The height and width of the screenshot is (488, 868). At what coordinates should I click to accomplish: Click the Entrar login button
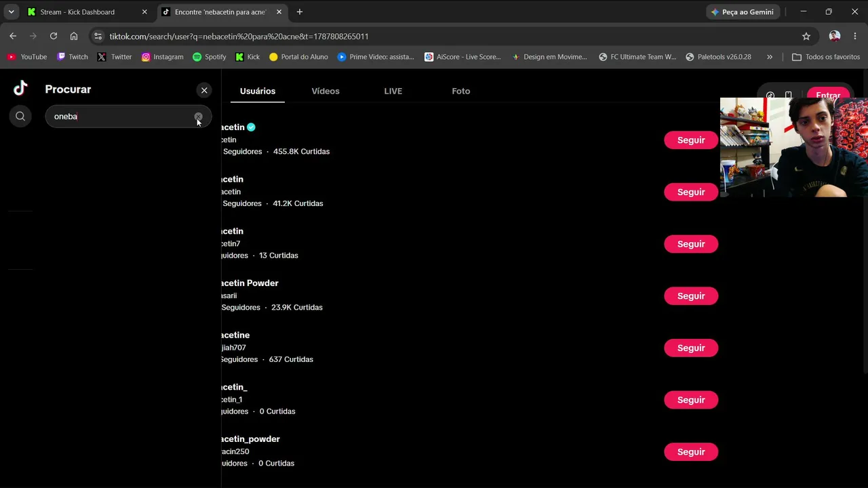pos(828,96)
